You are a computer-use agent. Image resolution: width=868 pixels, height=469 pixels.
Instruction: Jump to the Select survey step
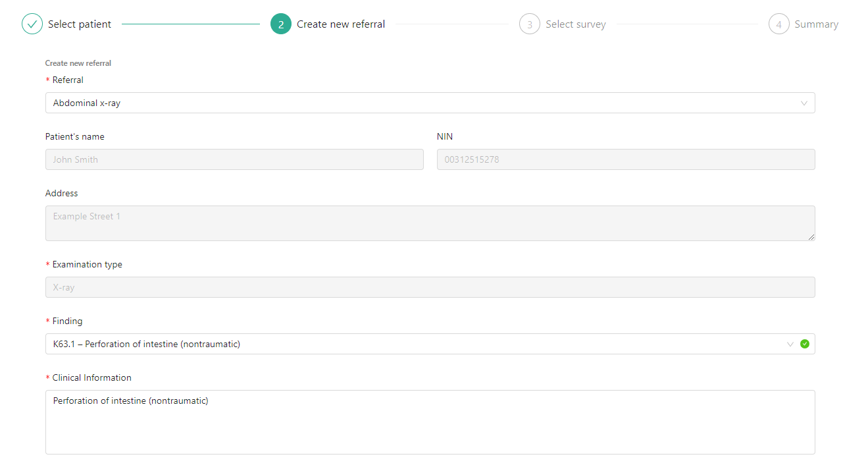(x=576, y=24)
